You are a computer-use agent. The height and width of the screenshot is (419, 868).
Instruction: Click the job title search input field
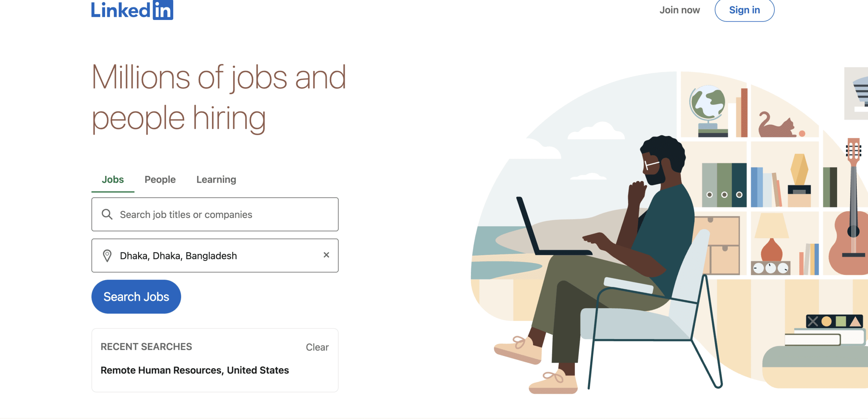[215, 214]
